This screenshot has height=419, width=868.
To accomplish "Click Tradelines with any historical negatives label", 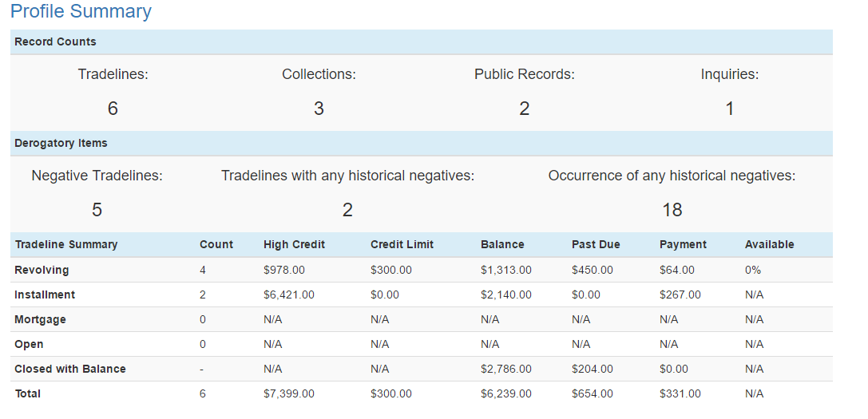I will (347, 176).
